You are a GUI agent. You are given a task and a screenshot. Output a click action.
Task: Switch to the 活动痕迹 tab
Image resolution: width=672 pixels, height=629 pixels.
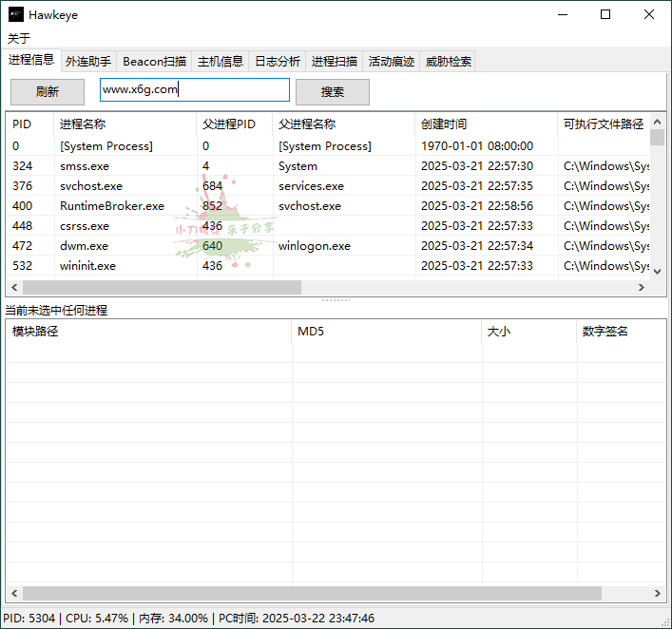[x=392, y=61]
